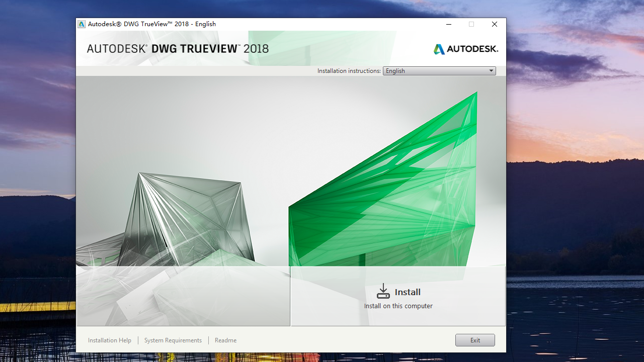This screenshot has height=362, width=644.
Task: Click the AUTODESK DWG TRUEVIEW 2018 banner logo
Action: click(x=177, y=49)
